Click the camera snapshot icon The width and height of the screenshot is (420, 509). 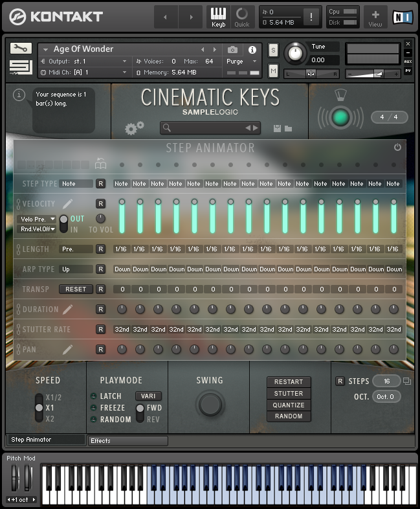click(x=232, y=50)
